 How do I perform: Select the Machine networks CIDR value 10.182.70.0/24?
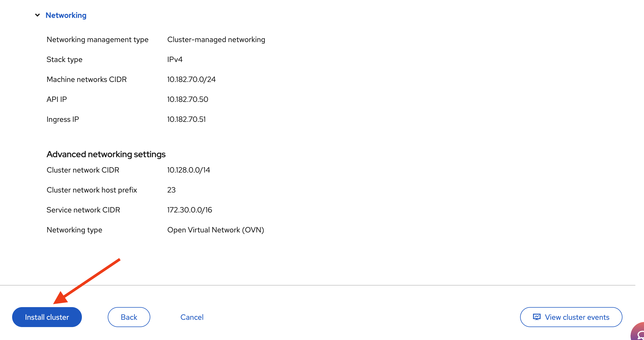(x=191, y=79)
